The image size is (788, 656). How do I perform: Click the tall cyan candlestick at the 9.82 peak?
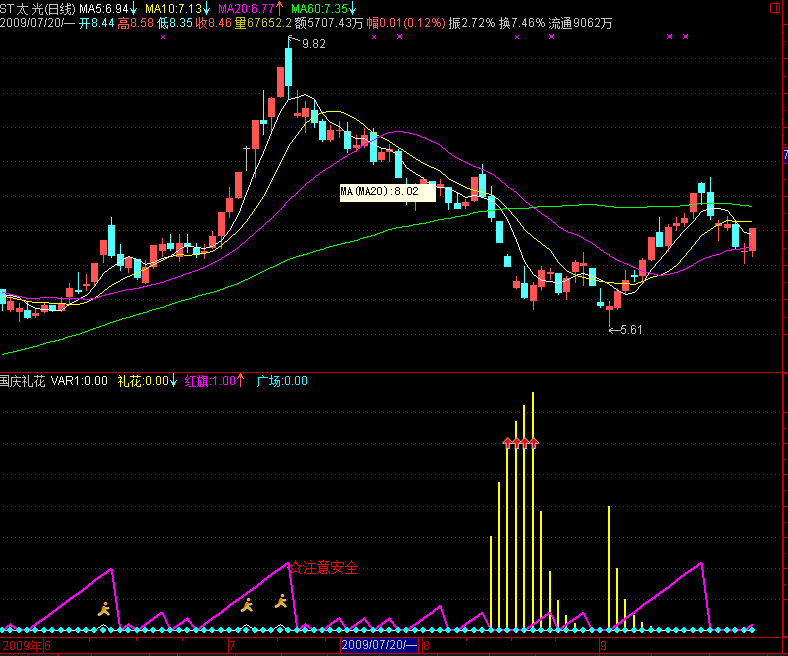pos(288,67)
